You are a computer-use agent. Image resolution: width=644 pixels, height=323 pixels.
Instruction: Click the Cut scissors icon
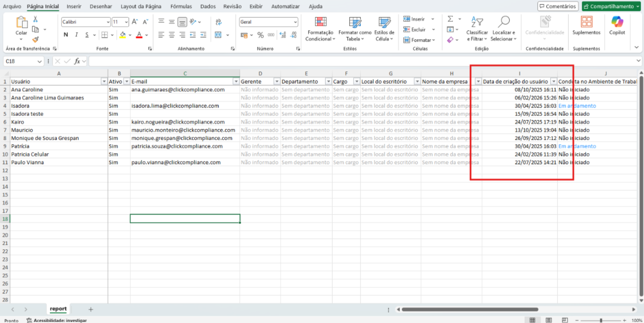coord(36,19)
